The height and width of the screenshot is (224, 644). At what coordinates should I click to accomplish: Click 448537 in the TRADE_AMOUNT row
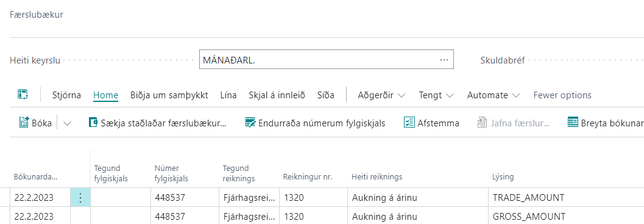coord(185,198)
